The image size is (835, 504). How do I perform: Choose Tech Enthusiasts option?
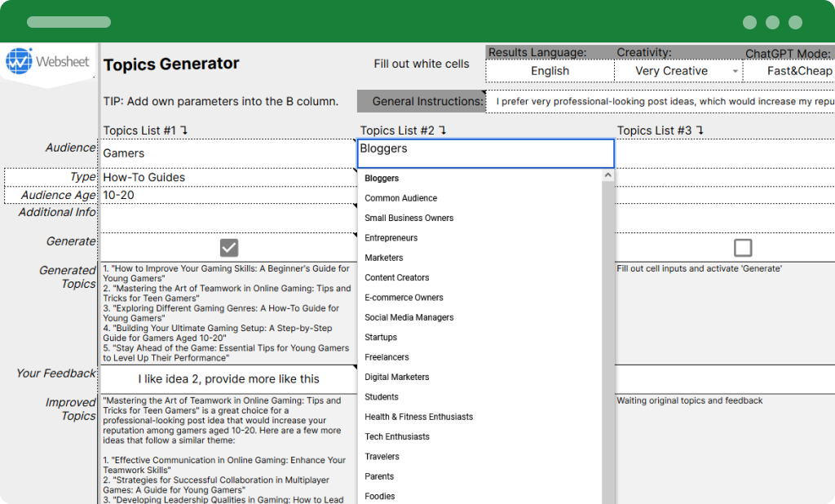397,437
